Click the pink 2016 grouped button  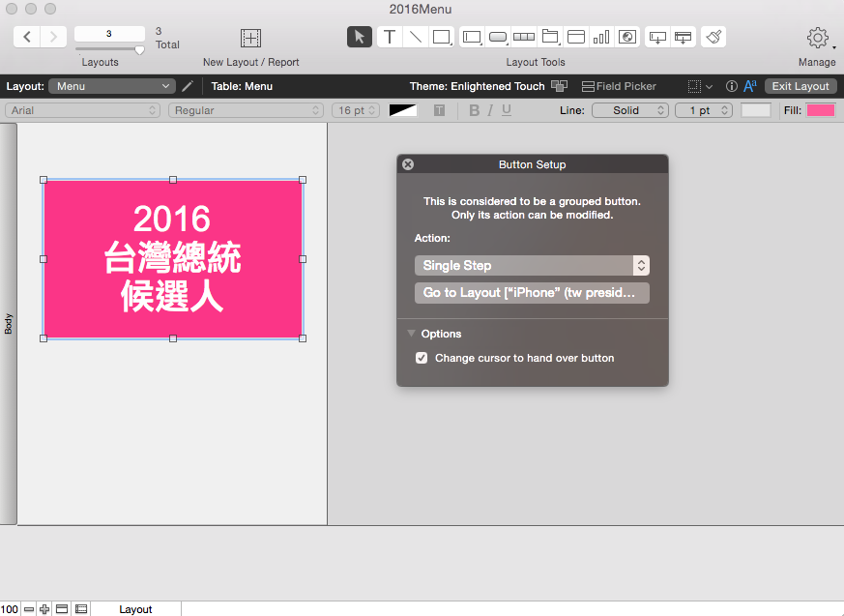(173, 259)
